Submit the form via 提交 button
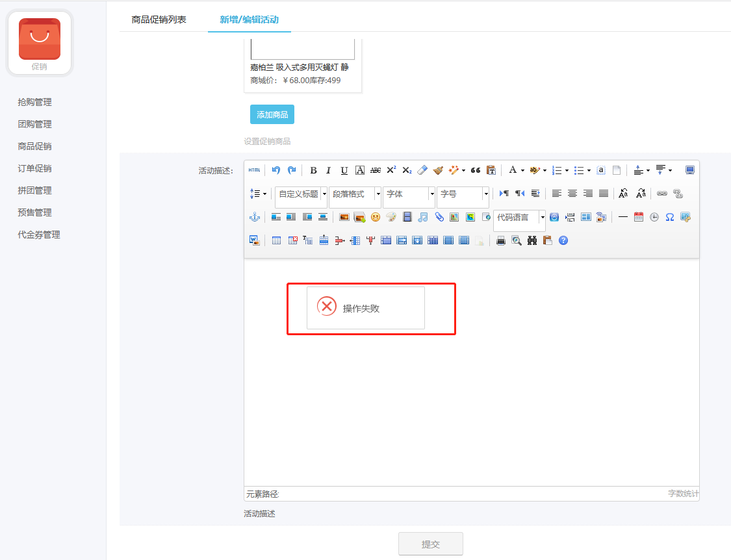The width and height of the screenshot is (731, 560). (430, 544)
